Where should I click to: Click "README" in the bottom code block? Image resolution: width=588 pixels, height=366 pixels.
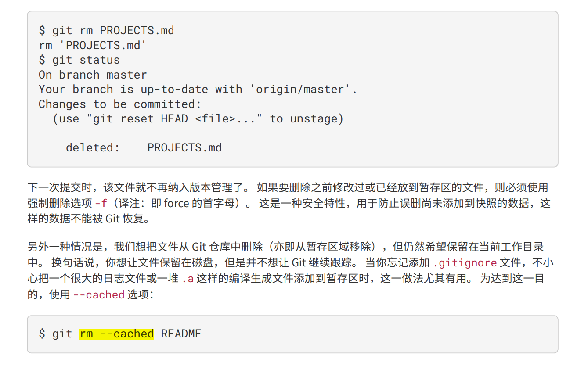point(181,334)
